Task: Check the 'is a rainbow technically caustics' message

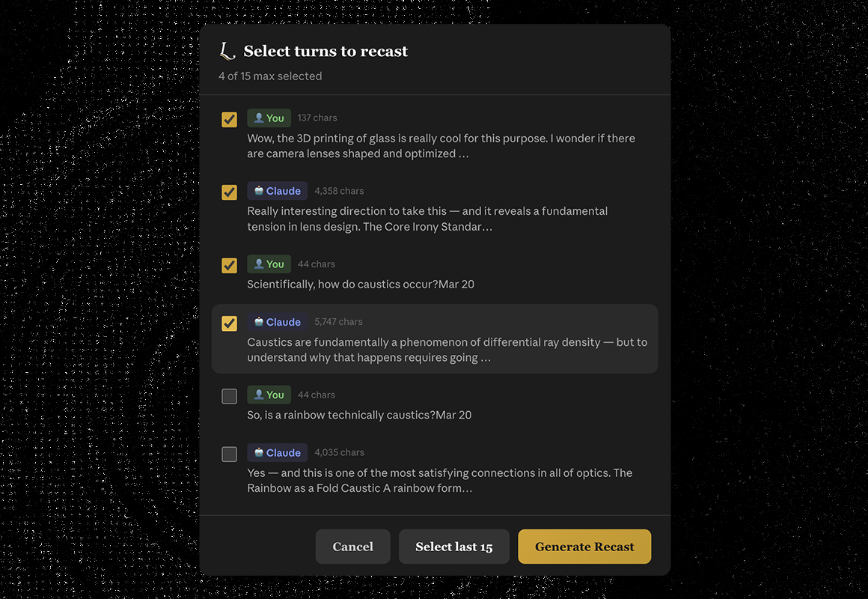Action: [x=229, y=396]
